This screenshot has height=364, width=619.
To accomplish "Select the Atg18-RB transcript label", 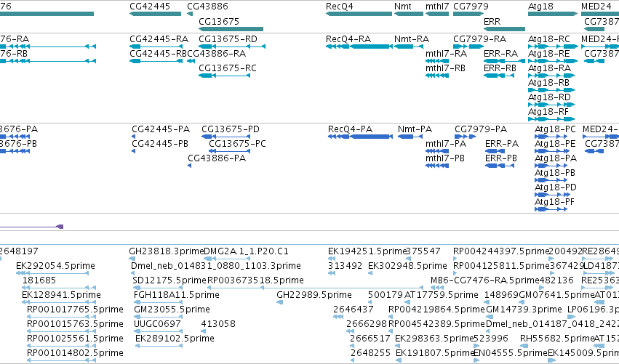I will point(548,83).
